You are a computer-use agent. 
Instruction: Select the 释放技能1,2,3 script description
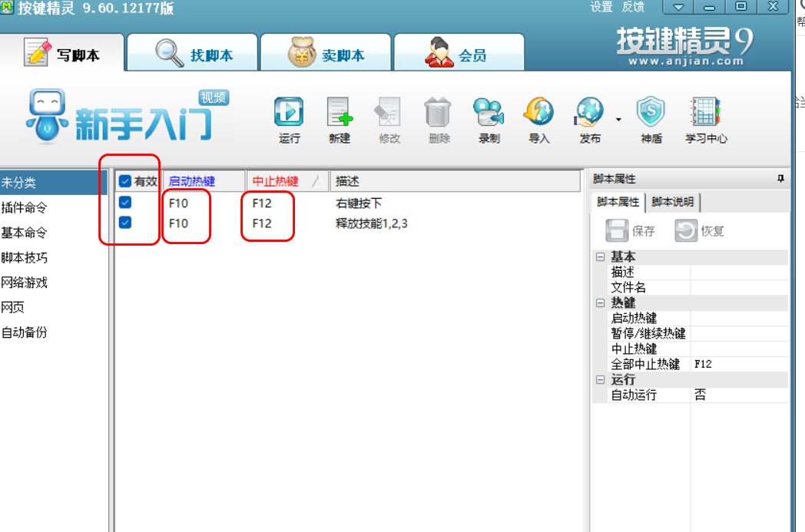coord(371,223)
